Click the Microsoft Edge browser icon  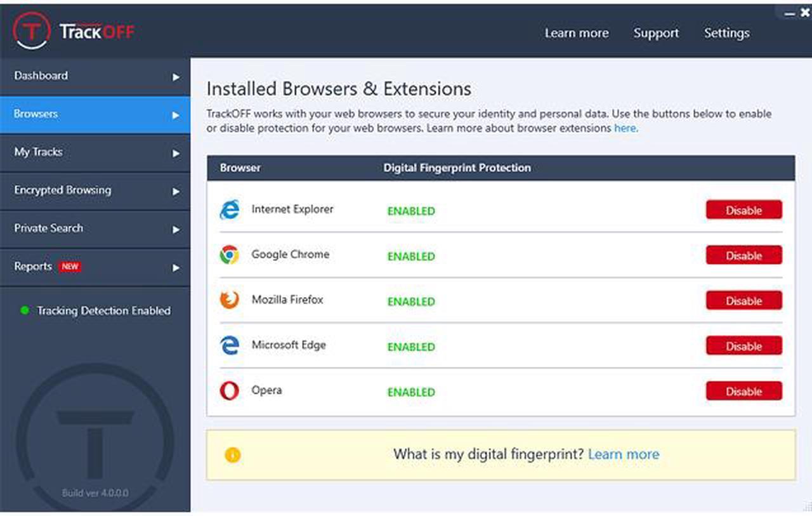point(229,345)
